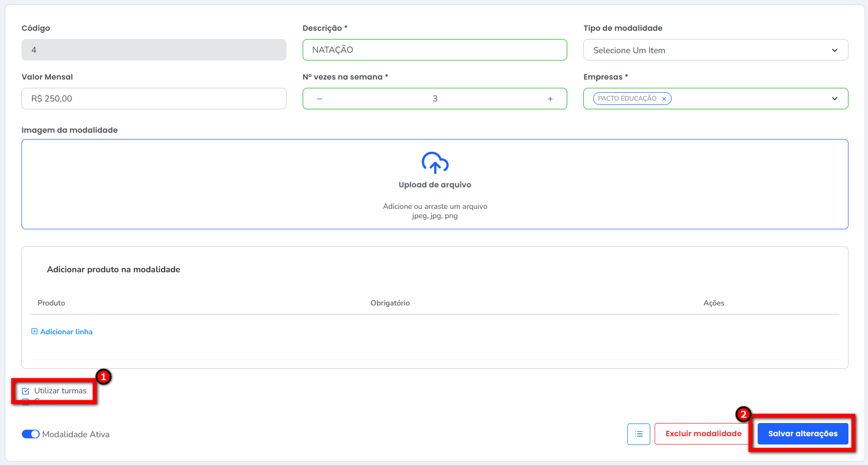Image resolution: width=868 pixels, height=465 pixels.
Task: Select the weekly frequency number value 3
Action: tap(434, 99)
